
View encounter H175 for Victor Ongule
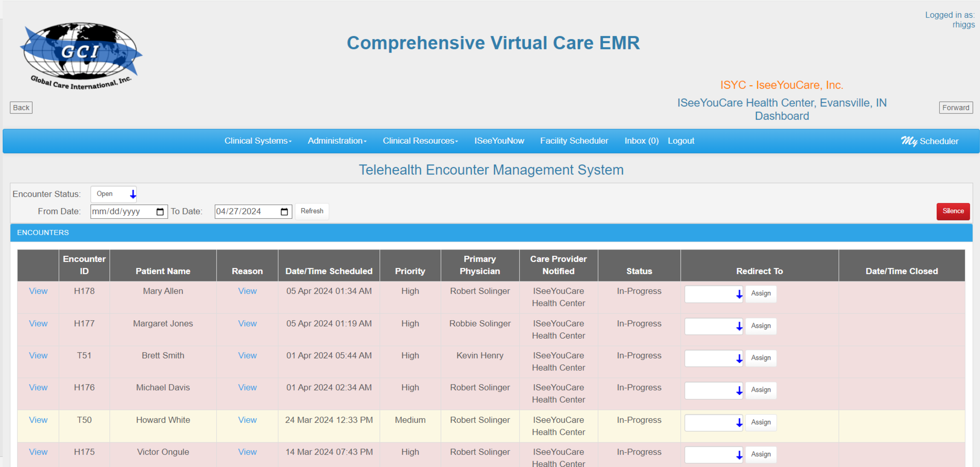38,452
